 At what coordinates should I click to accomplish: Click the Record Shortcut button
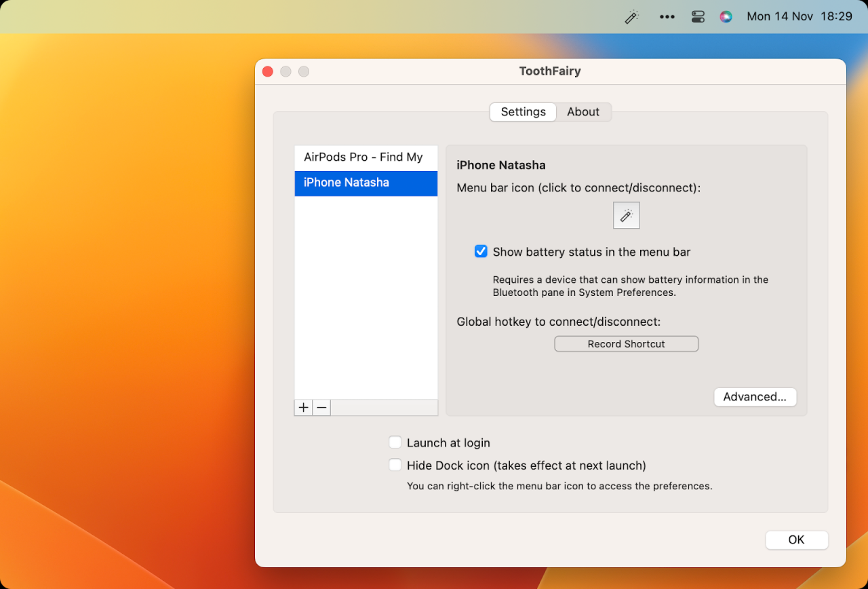626,344
